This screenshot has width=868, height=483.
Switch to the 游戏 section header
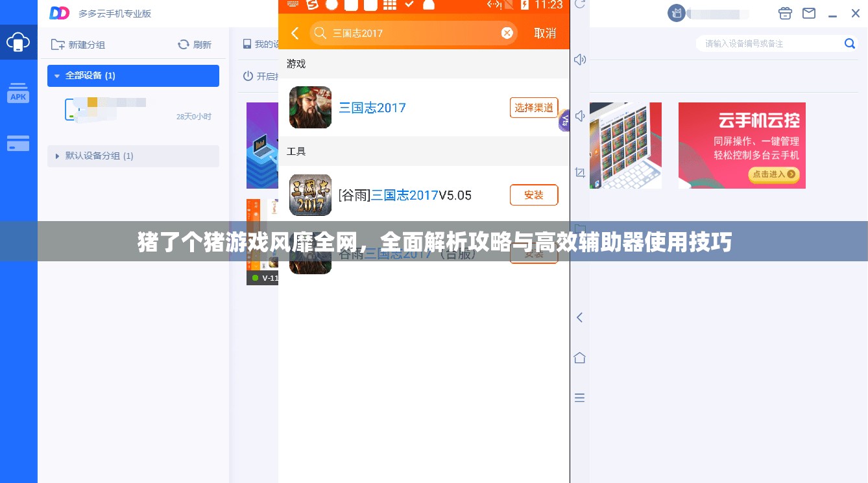pos(296,64)
